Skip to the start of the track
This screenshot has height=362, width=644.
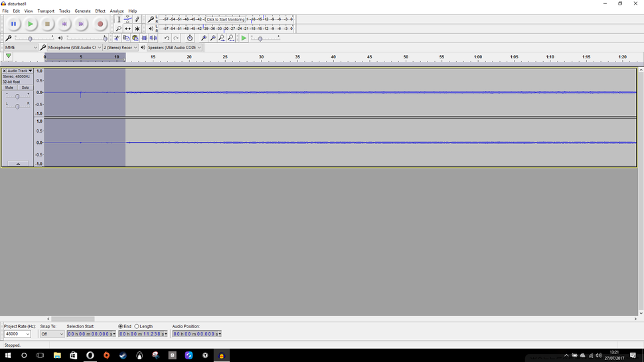[64, 24]
